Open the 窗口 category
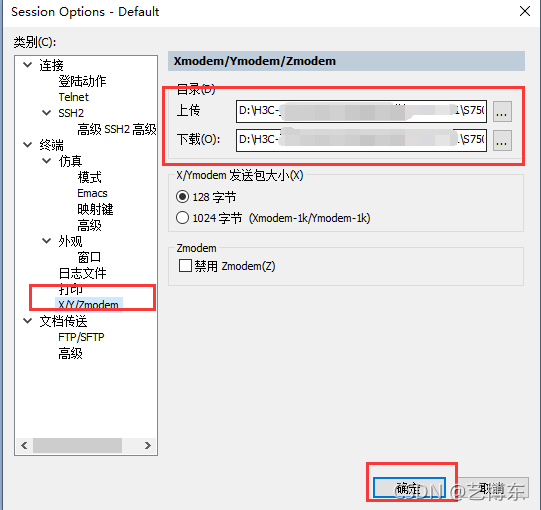 [x=89, y=257]
